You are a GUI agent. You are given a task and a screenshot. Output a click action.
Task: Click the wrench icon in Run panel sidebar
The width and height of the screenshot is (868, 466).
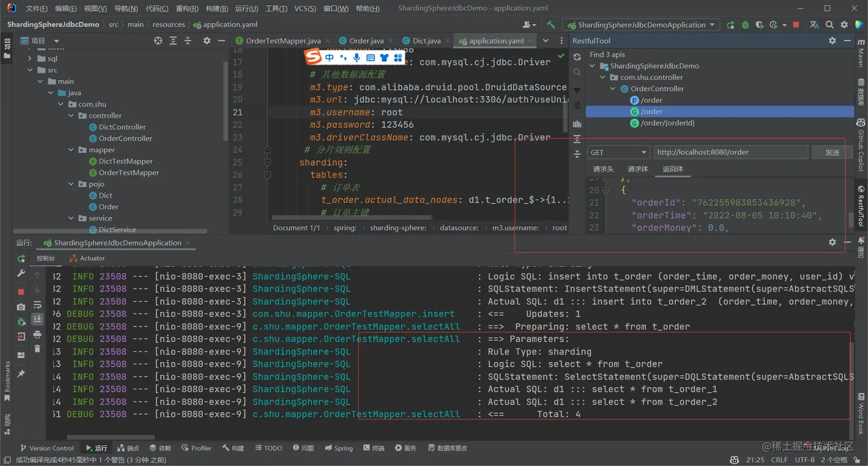tap(21, 273)
